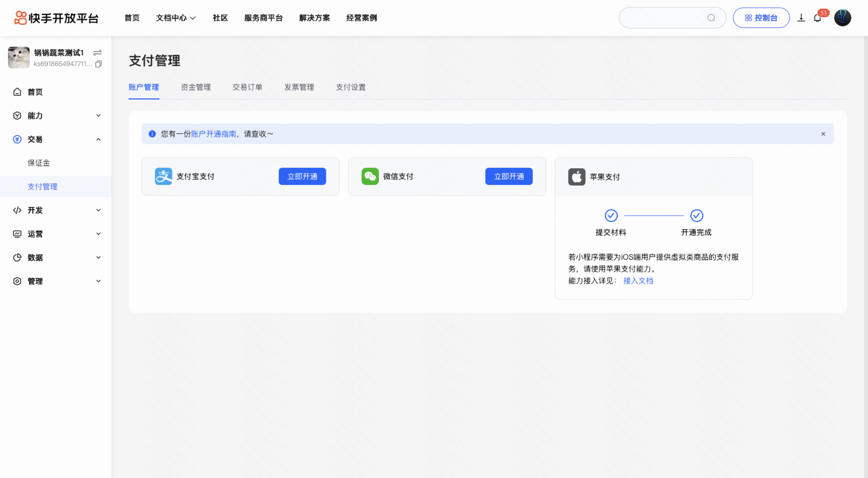Image resolution: width=868 pixels, height=478 pixels.
Task: Click the account switch arrows icon
Action: 97,52
